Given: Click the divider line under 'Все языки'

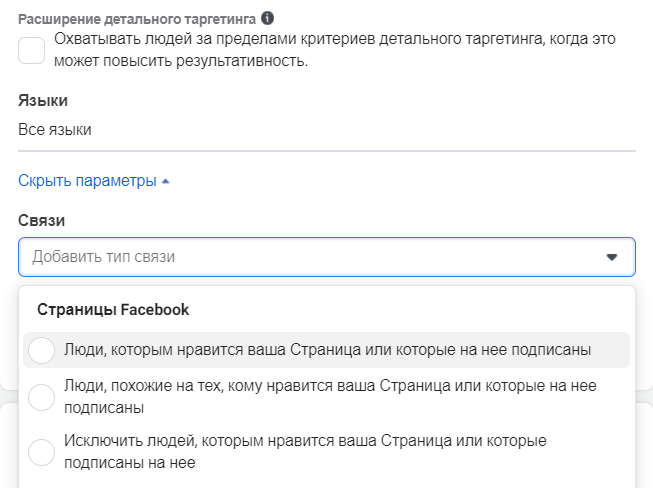Looking at the screenshot, I should pyautogui.click(x=326, y=151).
